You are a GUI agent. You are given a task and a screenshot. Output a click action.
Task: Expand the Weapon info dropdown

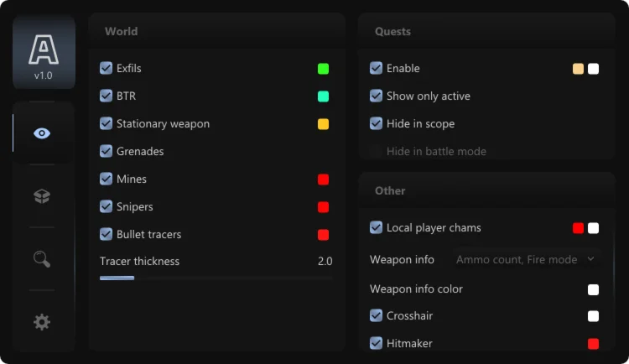click(526, 260)
